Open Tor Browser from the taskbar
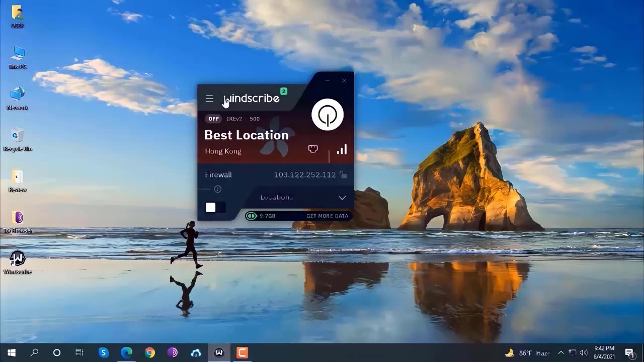Viewport: 644px width, 362px height. pyautogui.click(x=173, y=352)
